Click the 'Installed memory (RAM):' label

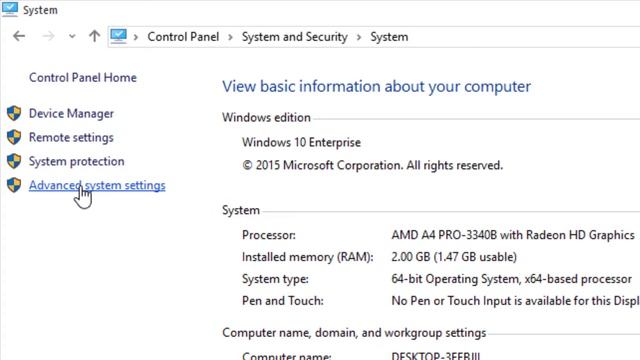(307, 257)
